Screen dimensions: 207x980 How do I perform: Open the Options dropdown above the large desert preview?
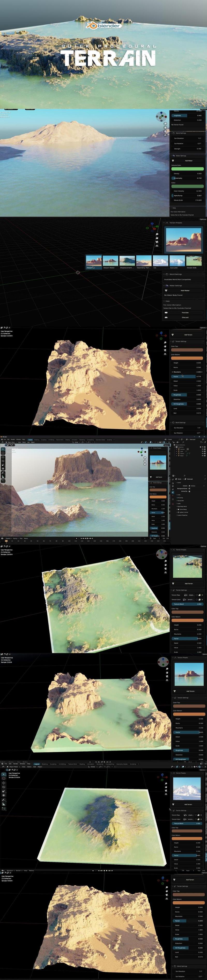pyautogui.click(x=203, y=219)
